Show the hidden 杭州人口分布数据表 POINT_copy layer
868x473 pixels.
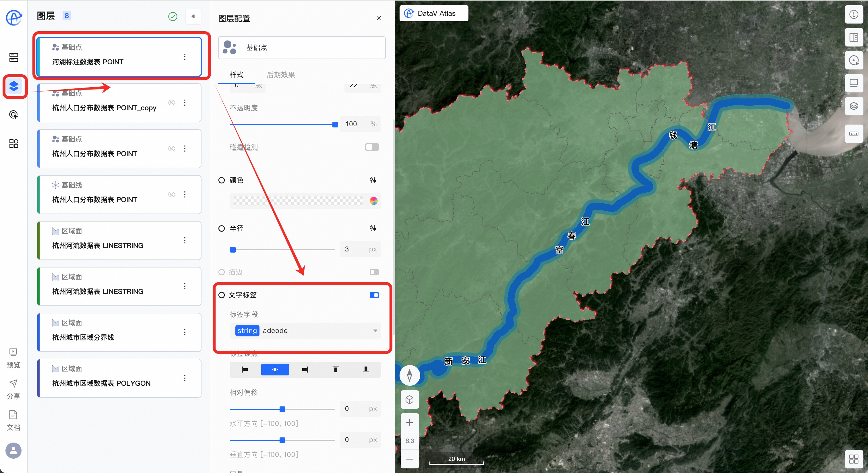[x=172, y=102]
